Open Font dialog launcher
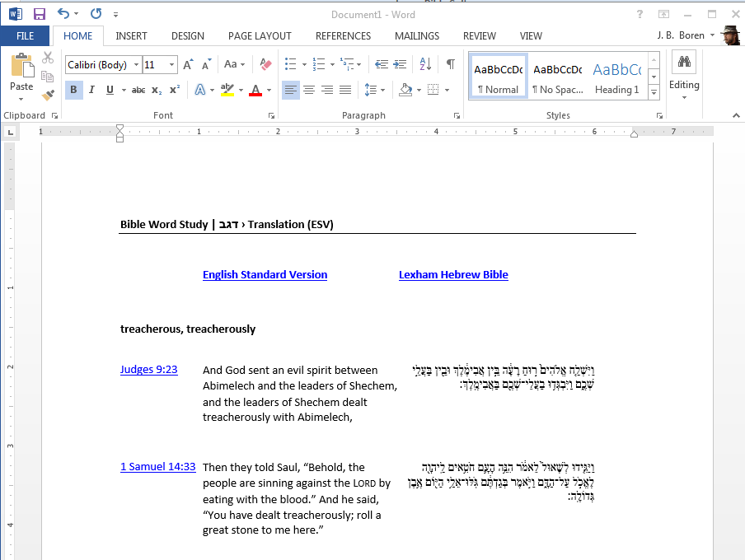The height and width of the screenshot is (560, 745). (271, 115)
